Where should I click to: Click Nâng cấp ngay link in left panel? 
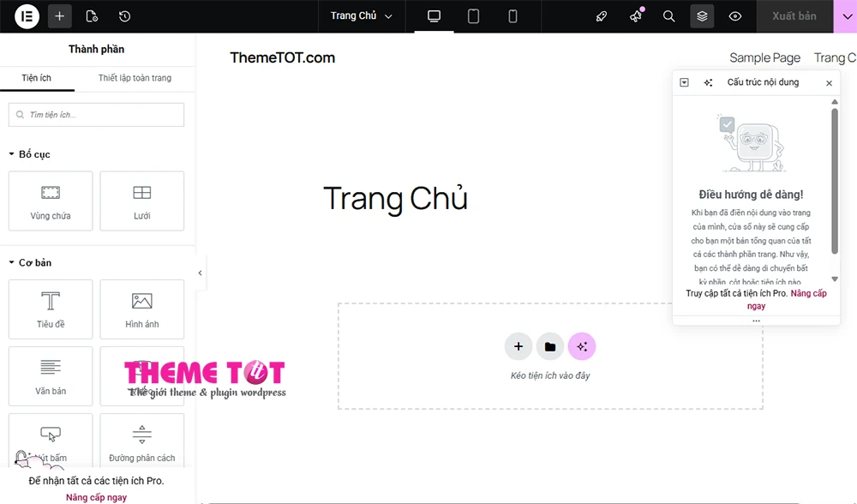coord(96,497)
